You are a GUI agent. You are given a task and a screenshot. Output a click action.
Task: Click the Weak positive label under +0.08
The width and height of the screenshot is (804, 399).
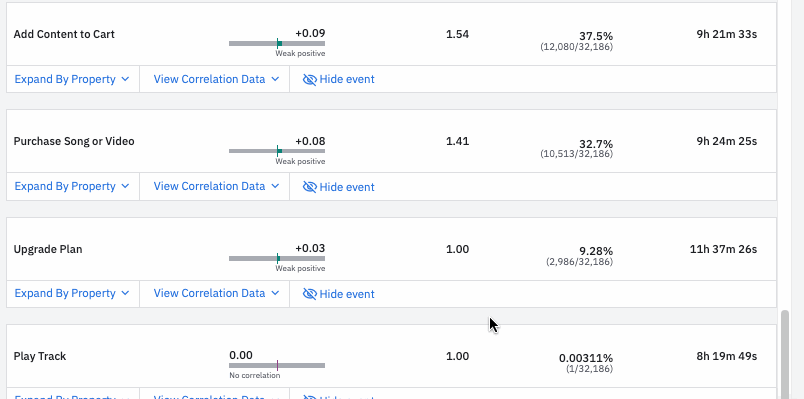[300, 161]
